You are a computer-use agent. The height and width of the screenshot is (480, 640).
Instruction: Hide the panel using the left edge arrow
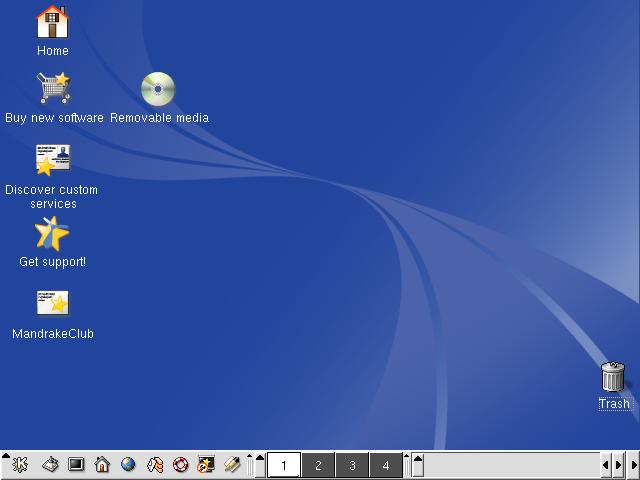pos(4,465)
